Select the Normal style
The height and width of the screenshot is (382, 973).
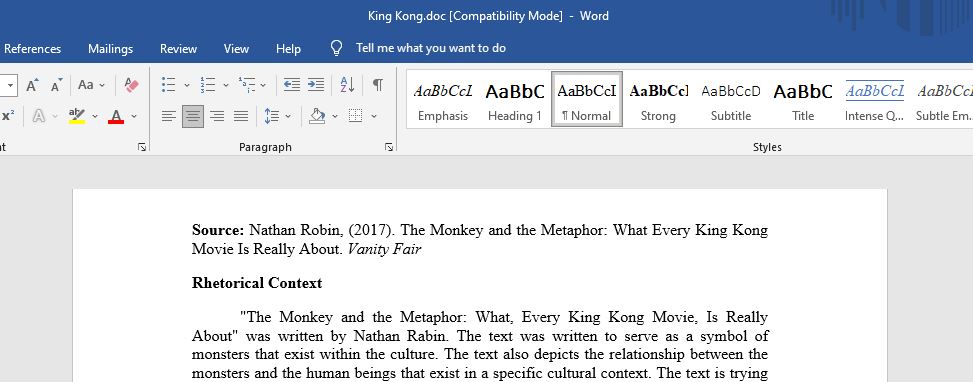[586, 99]
